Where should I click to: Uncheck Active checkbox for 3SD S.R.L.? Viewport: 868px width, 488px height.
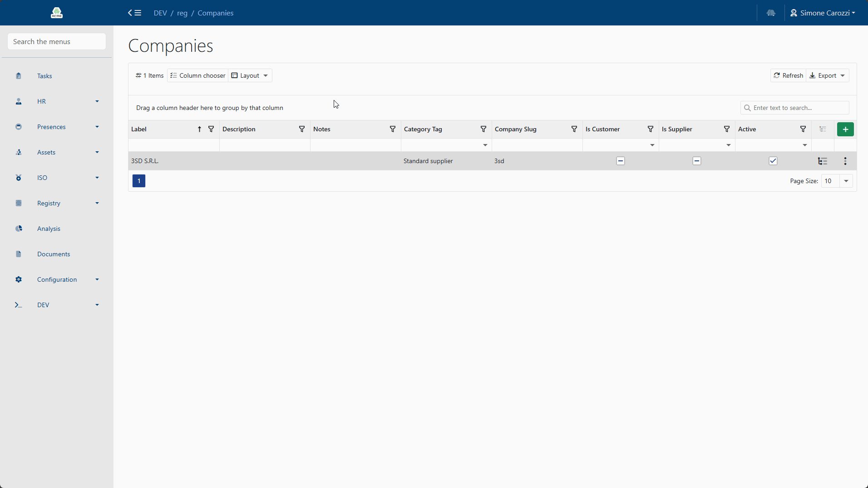click(773, 161)
